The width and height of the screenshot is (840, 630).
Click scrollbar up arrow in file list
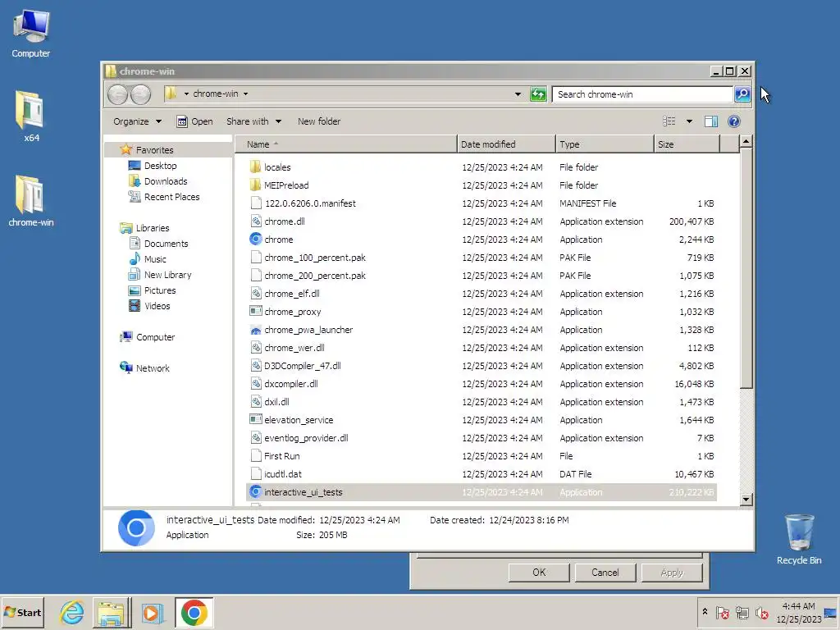pos(746,142)
